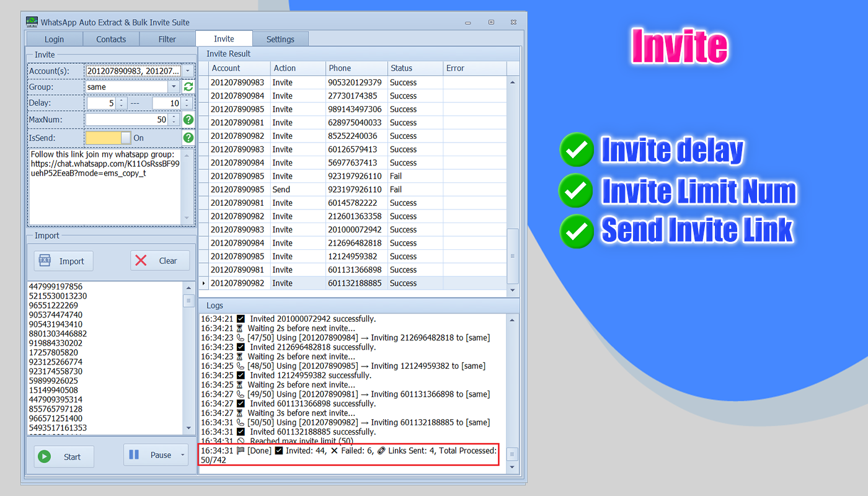Select phone 85252240036 in Invite Result
This screenshot has width=868, height=496.
pos(357,136)
